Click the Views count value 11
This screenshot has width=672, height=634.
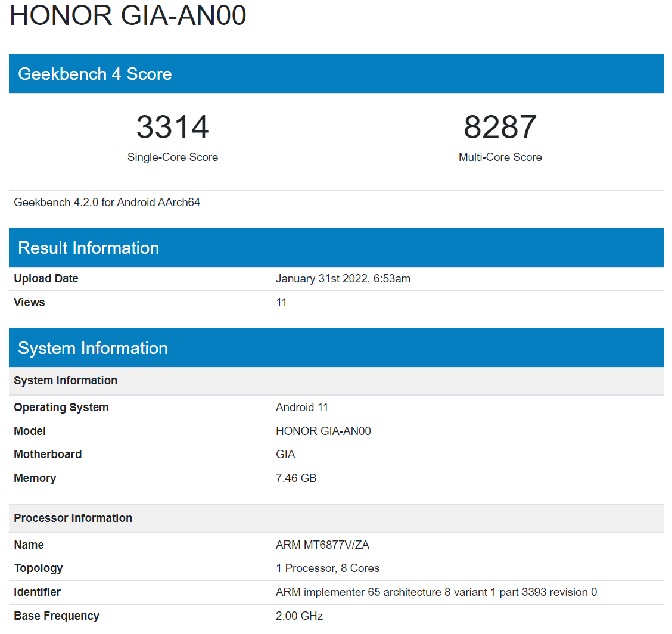[281, 303]
